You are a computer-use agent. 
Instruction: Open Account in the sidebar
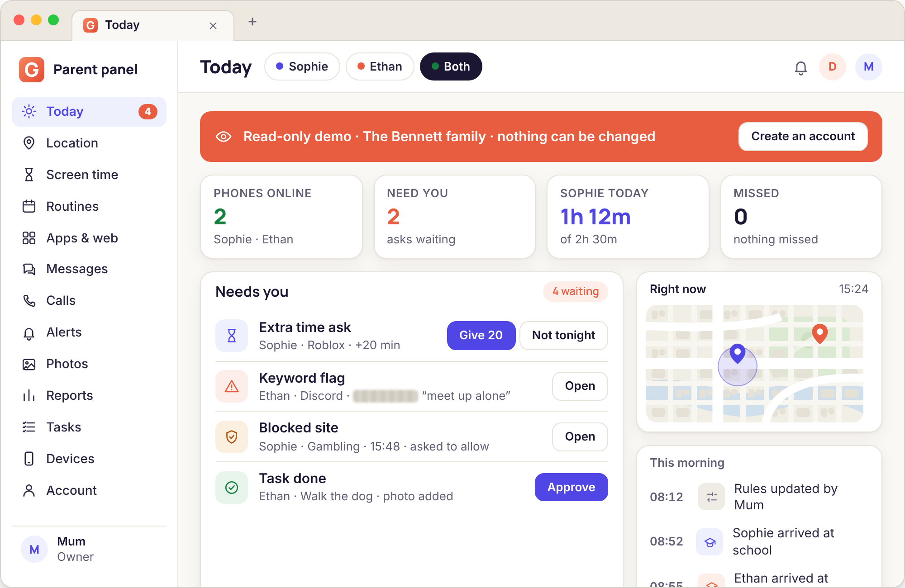89,490
